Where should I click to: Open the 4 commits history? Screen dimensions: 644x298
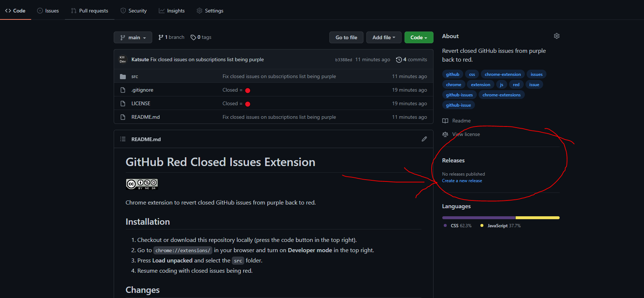411,59
